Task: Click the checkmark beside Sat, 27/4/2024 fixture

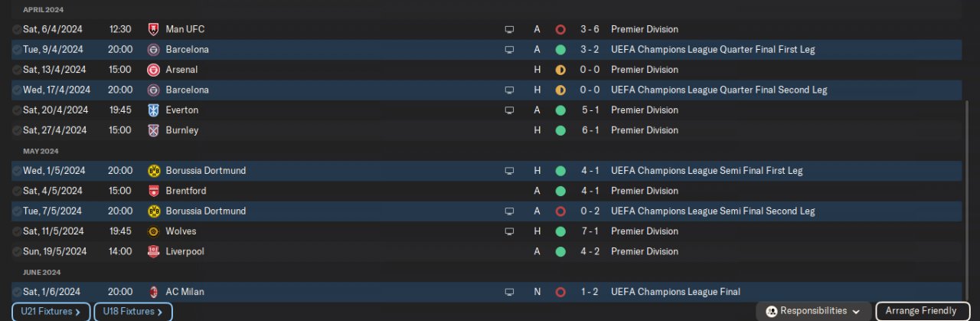Action: tap(17, 130)
